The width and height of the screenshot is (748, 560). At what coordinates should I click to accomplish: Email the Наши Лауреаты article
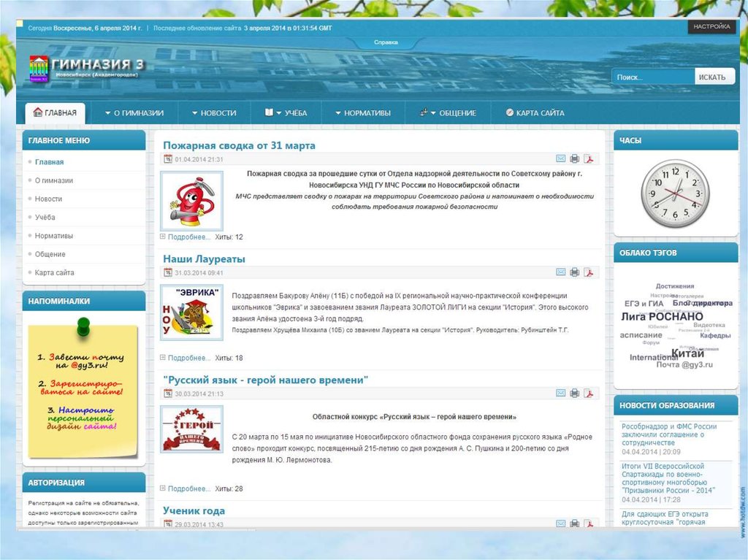pyautogui.click(x=560, y=272)
